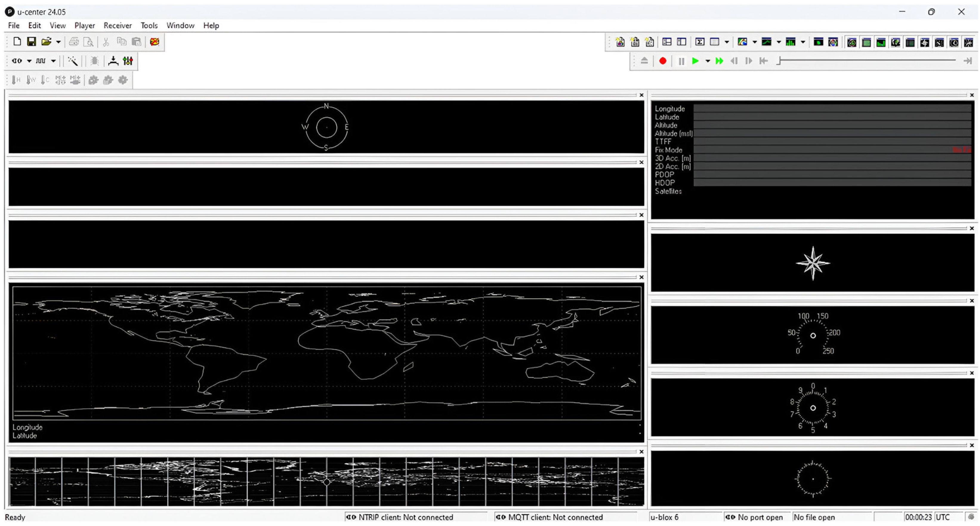This screenshot has height=526, width=980.
Task: Open the Receiver menu
Action: point(118,25)
